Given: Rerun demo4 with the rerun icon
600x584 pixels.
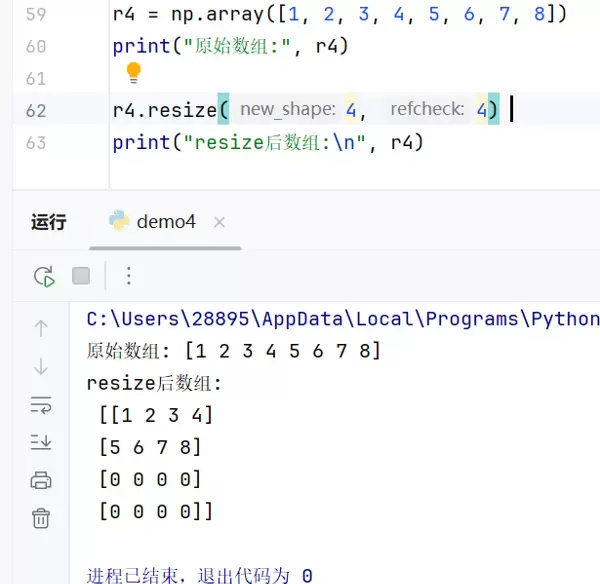Looking at the screenshot, I should point(44,276).
